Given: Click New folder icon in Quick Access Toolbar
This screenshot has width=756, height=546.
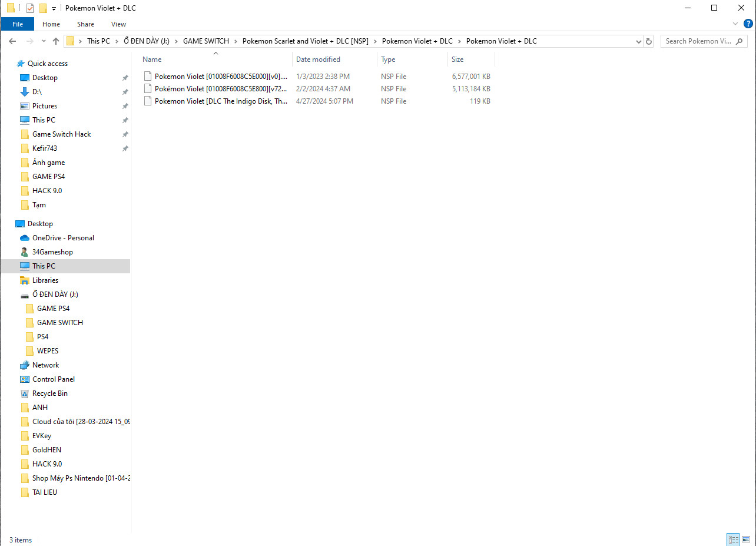Looking at the screenshot, I should pos(43,8).
